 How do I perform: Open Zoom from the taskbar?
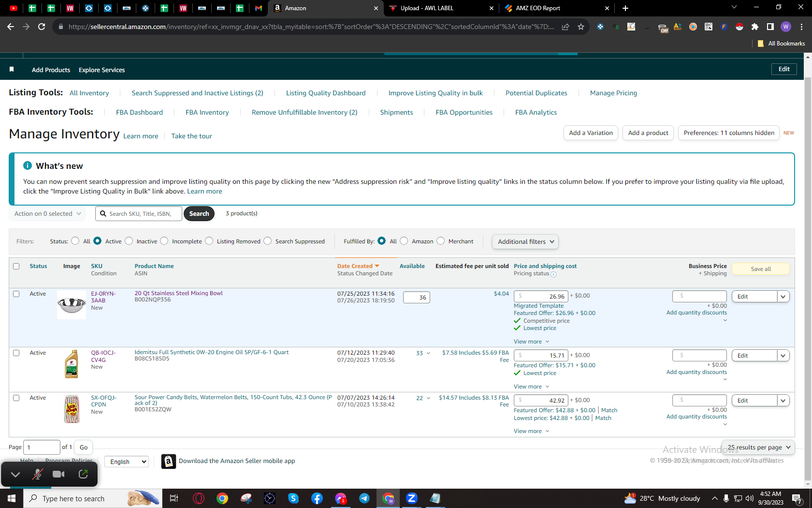point(412,498)
